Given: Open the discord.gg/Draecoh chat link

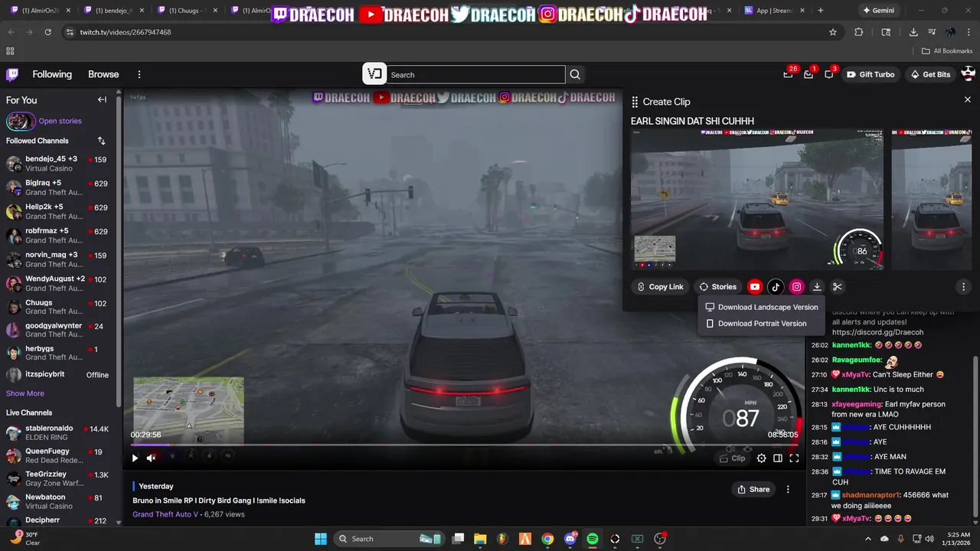Looking at the screenshot, I should click(x=877, y=333).
